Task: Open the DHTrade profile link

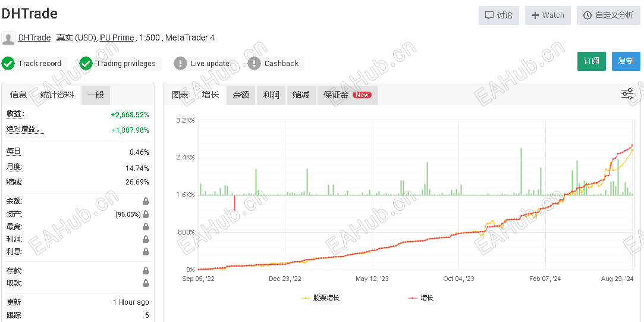Action: [x=34, y=38]
